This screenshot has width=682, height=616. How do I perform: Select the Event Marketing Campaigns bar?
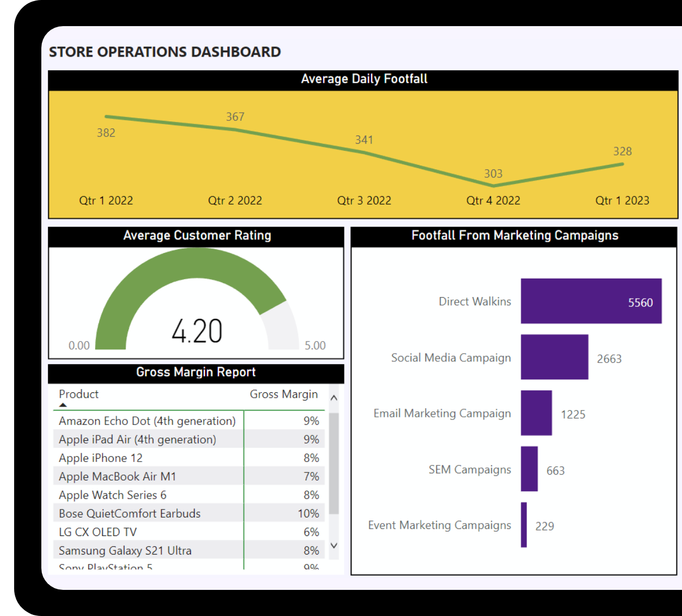click(x=524, y=525)
